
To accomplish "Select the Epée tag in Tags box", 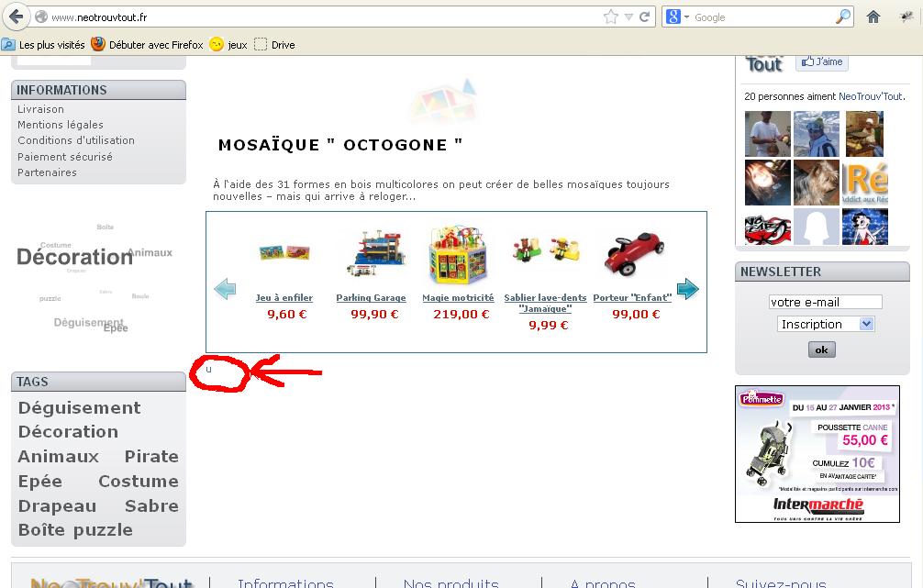I will [40, 482].
